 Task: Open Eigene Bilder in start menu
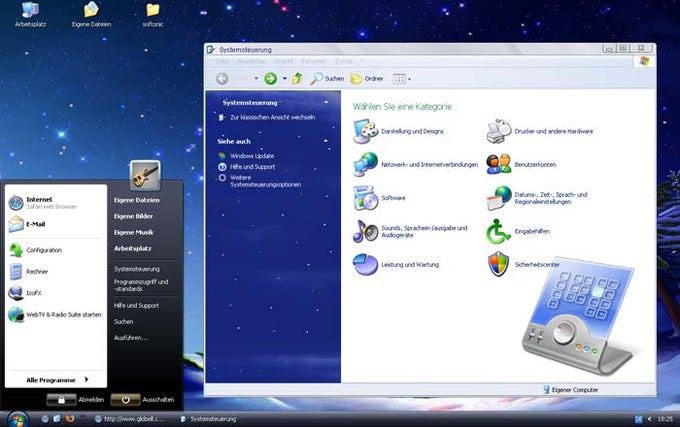[133, 216]
